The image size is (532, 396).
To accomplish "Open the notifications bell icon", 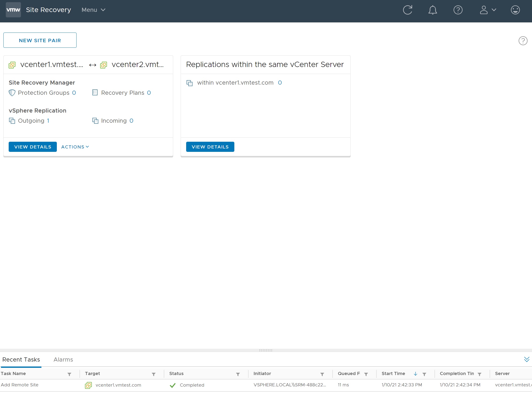I will click(433, 10).
